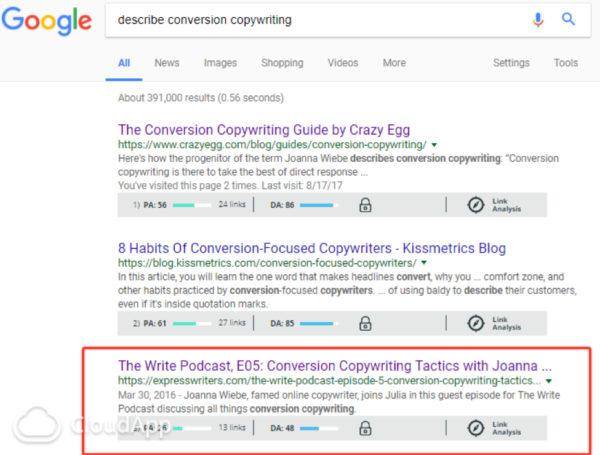Viewport: 600px width, 455px height.
Task: Expand options arrow beside crazyegg.com URL
Action: [434, 145]
